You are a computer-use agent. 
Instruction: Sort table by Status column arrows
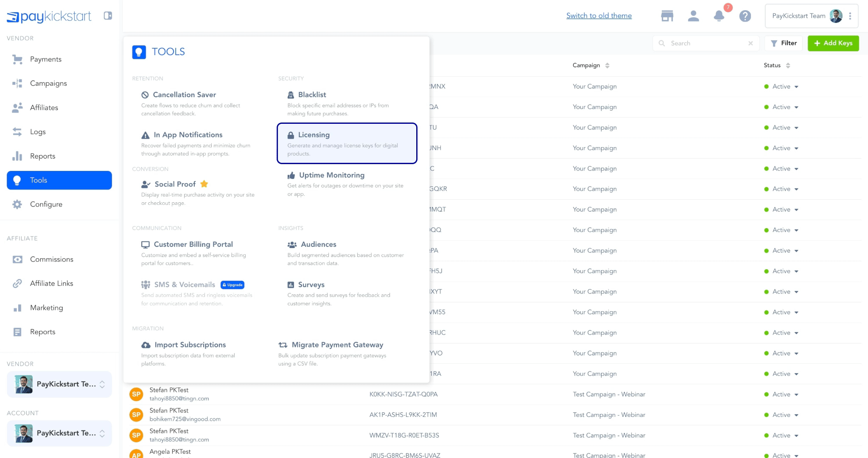(788, 65)
